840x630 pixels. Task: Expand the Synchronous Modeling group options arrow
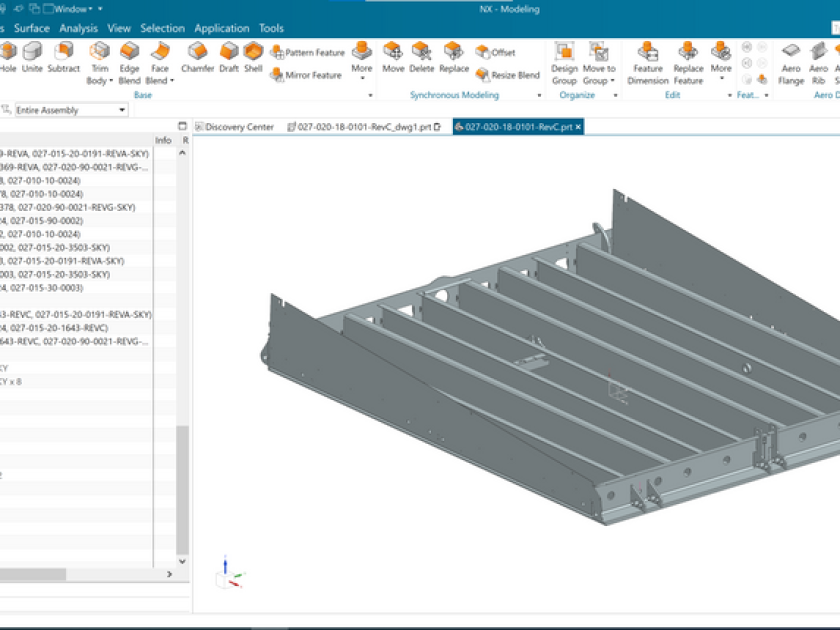click(x=539, y=95)
